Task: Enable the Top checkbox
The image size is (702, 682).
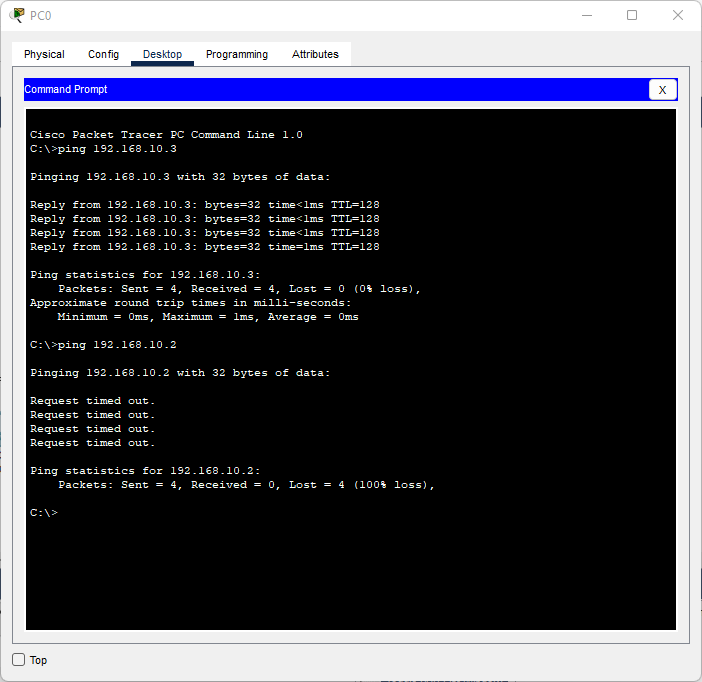Action: (18, 660)
